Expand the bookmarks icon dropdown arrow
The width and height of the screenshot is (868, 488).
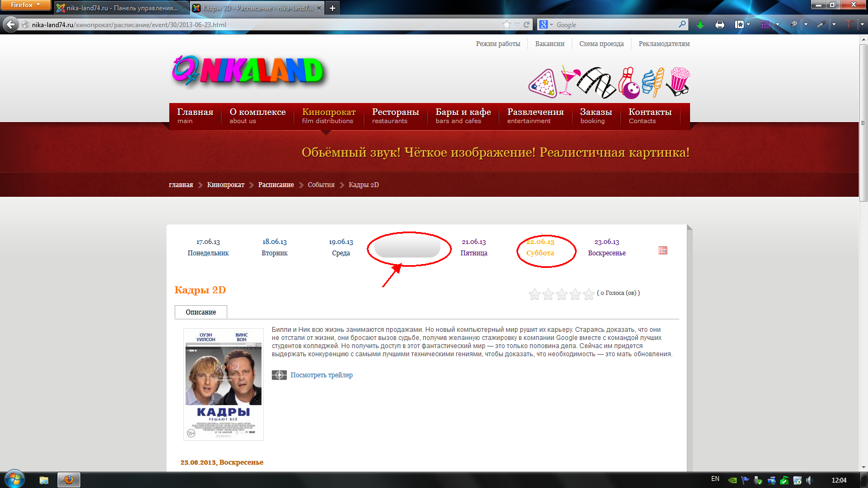click(x=749, y=24)
